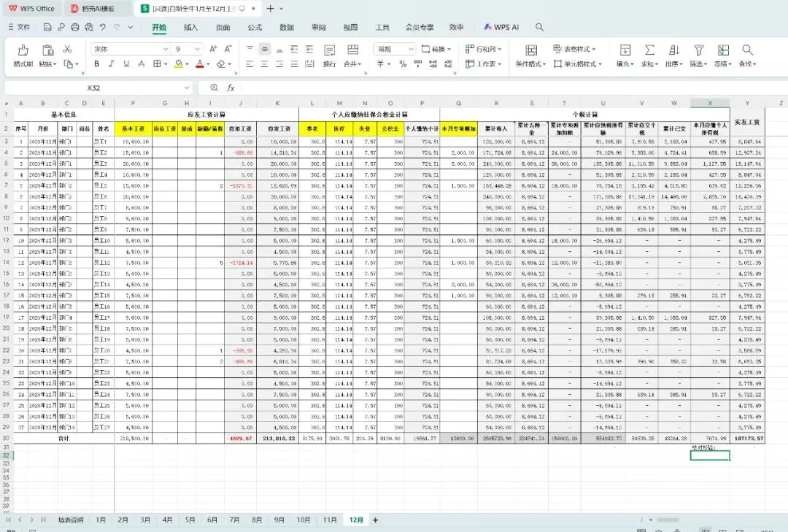This screenshot has width=788, height=532.
Task: Open the Merge (合并) dropdown
Action: click(353, 64)
